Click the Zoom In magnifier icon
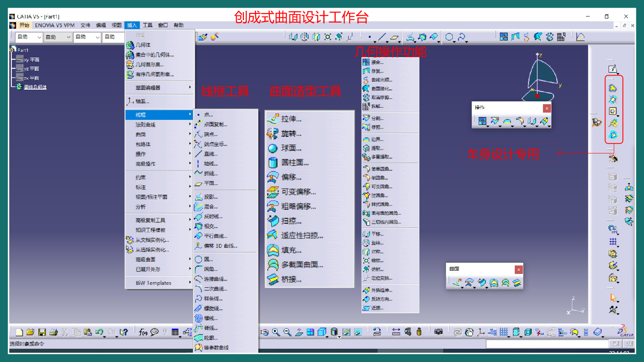 276,332
